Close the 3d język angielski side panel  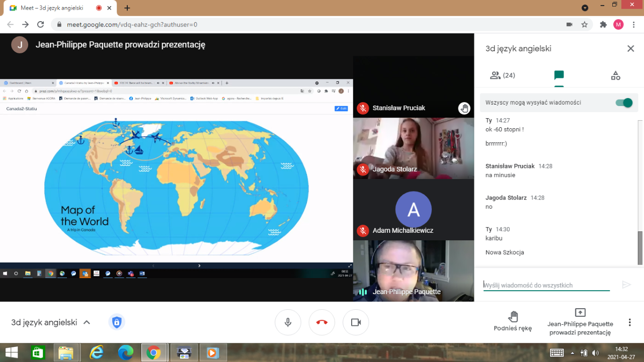[630, 49]
